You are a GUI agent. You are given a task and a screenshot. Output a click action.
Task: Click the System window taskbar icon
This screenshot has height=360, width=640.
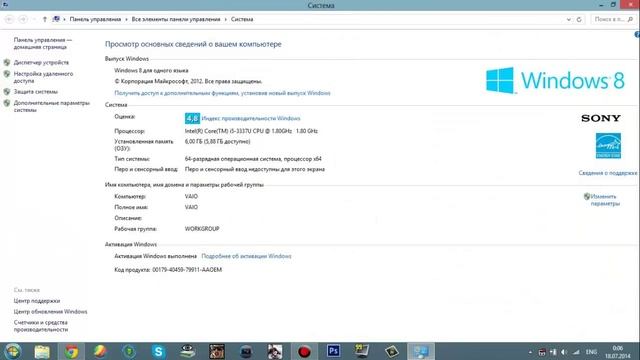[x=420, y=351]
